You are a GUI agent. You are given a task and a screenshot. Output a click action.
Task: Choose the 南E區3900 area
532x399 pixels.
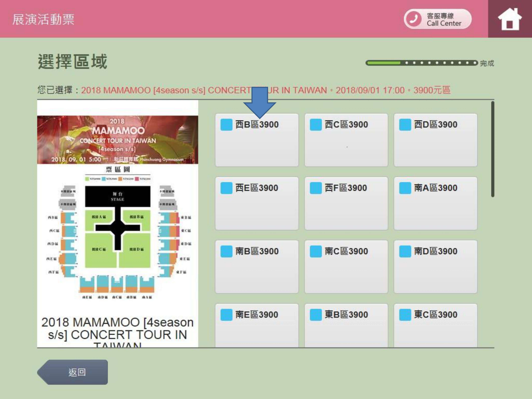[257, 325]
